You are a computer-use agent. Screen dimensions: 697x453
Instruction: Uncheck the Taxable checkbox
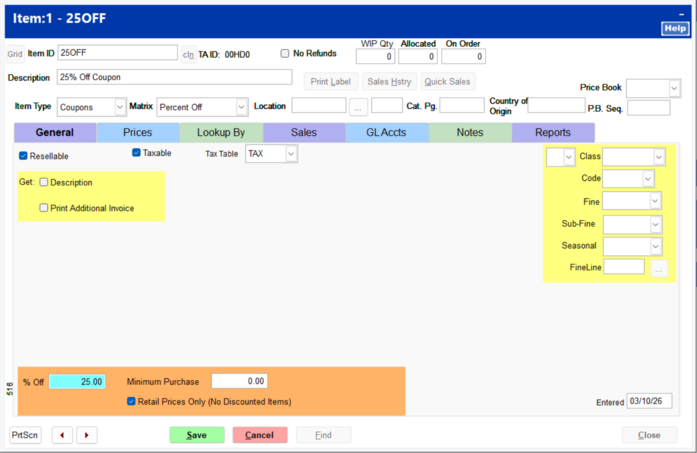[137, 153]
